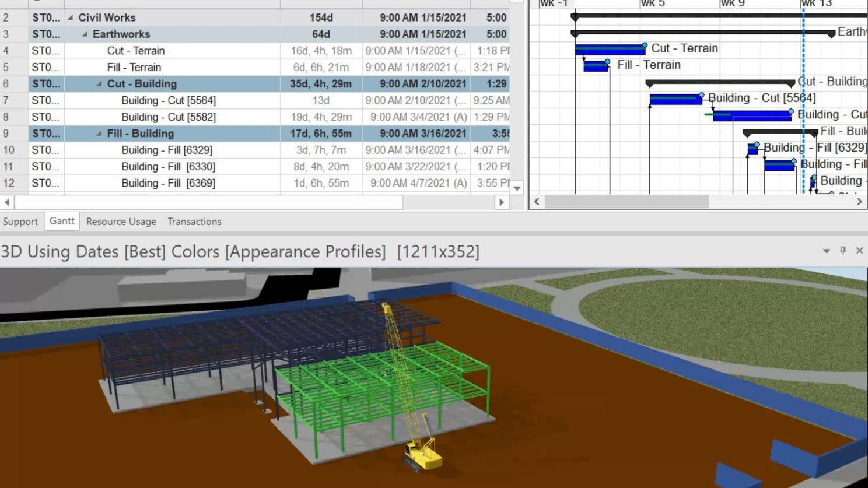This screenshot has width=868, height=488.
Task: Close the 3D view panel
Action: tap(859, 250)
